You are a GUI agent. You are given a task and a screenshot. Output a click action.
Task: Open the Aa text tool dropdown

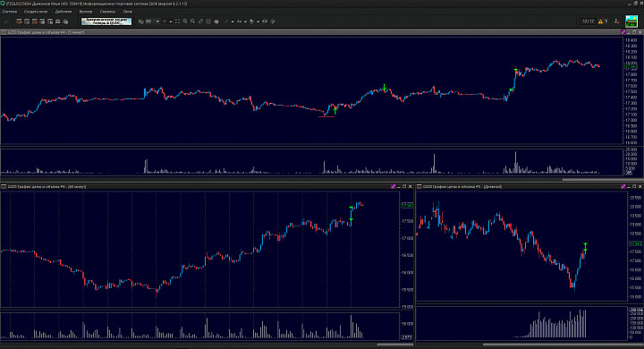coord(245,21)
